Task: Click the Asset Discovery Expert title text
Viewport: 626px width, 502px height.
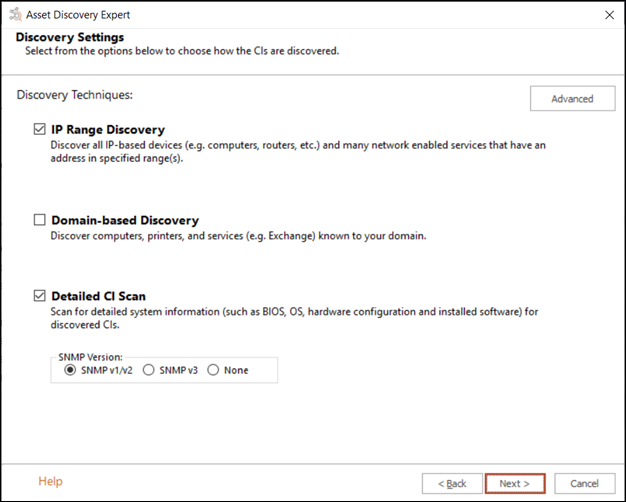Action: pos(80,15)
